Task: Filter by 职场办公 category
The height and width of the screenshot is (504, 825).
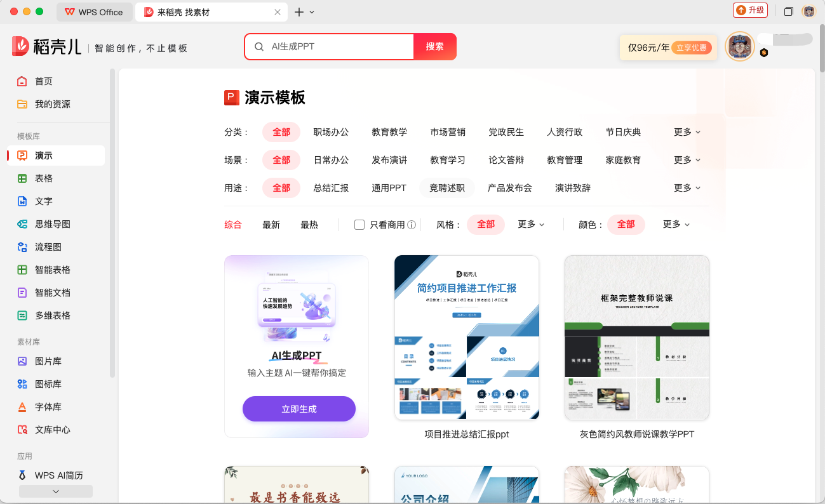Action: pyautogui.click(x=331, y=132)
